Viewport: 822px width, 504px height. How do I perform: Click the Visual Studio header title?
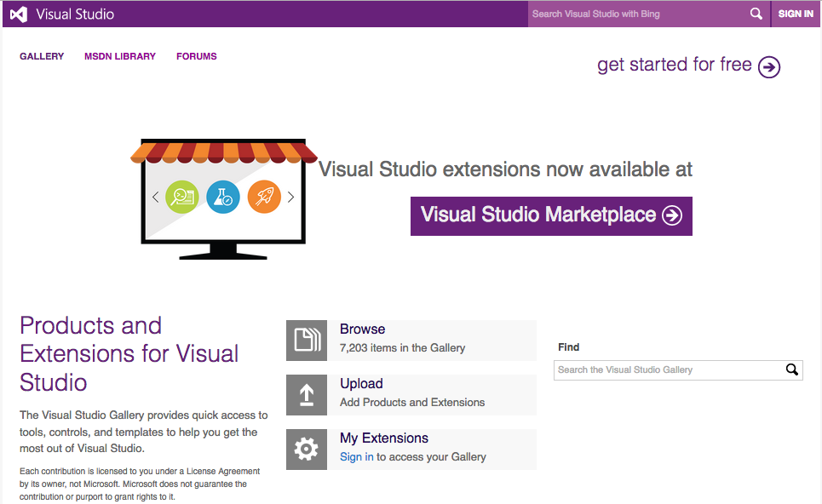[75, 14]
